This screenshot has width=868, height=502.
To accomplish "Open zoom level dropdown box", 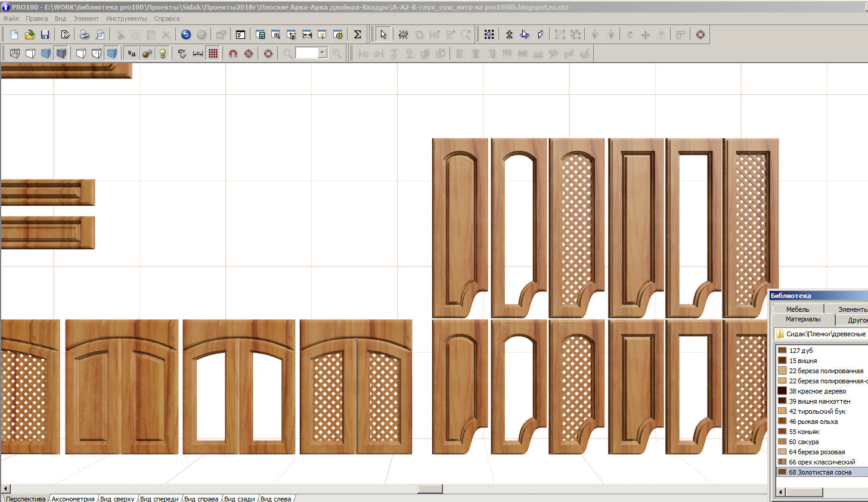I will [x=323, y=53].
